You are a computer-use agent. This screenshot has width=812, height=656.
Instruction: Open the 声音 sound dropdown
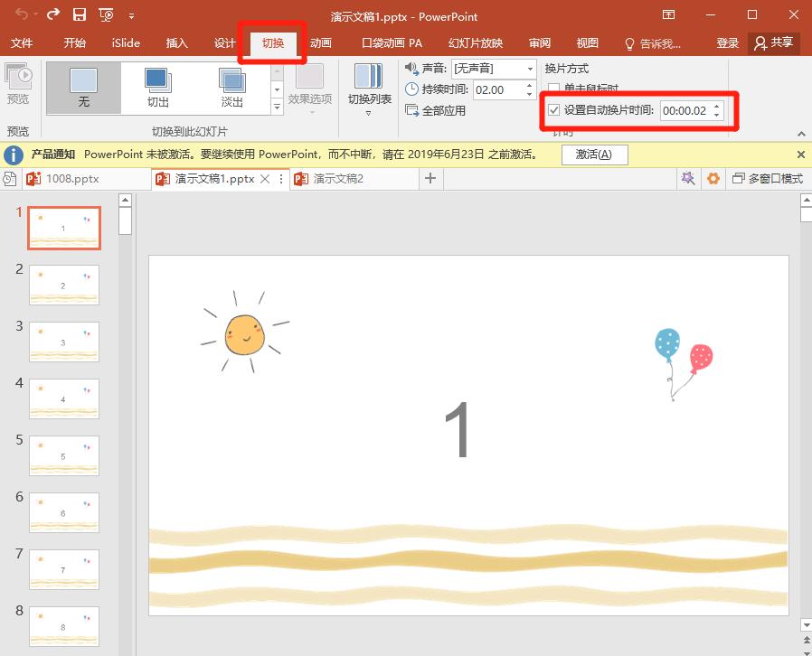[x=530, y=69]
